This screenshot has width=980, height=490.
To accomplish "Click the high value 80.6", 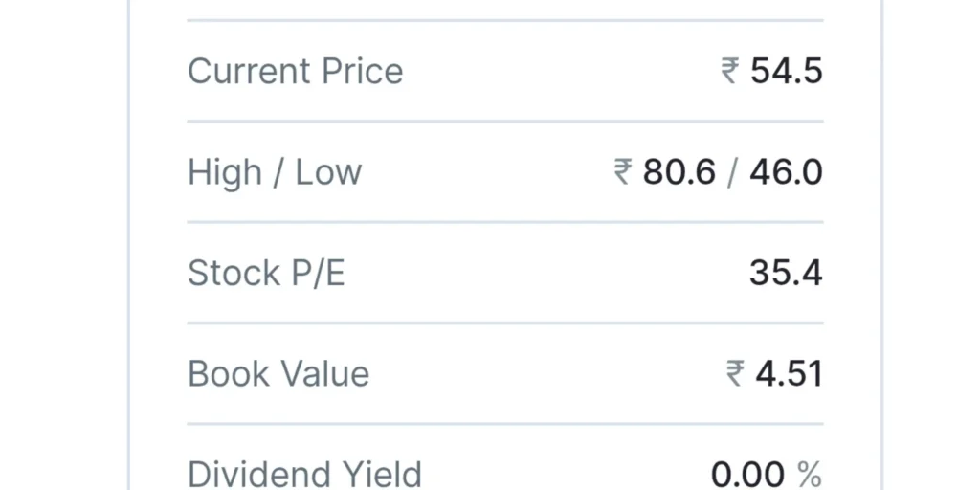I will pos(679,172).
